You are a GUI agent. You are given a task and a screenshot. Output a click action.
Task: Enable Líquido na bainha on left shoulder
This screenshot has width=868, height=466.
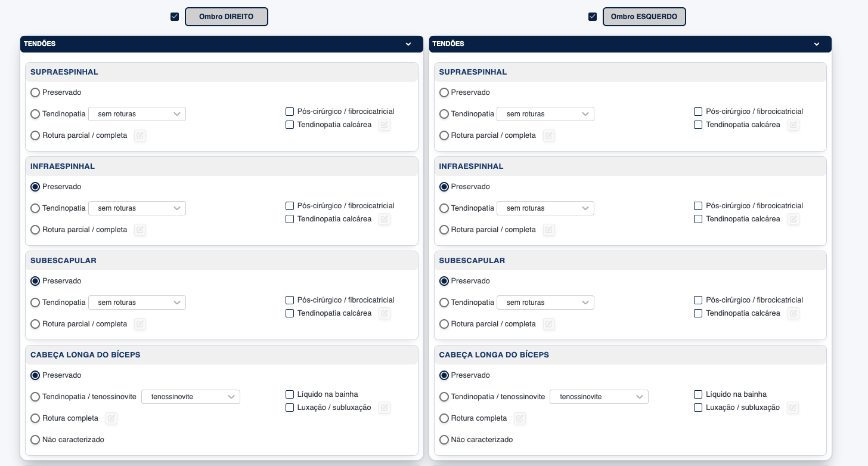click(x=698, y=394)
